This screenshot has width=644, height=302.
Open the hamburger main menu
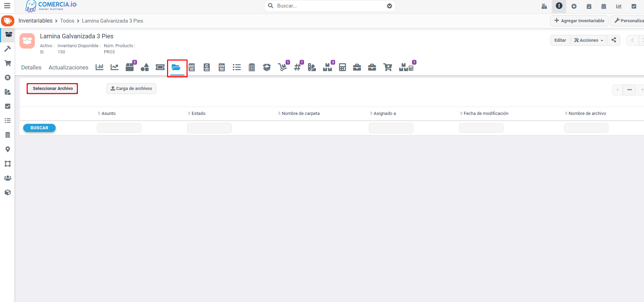coord(7,6)
